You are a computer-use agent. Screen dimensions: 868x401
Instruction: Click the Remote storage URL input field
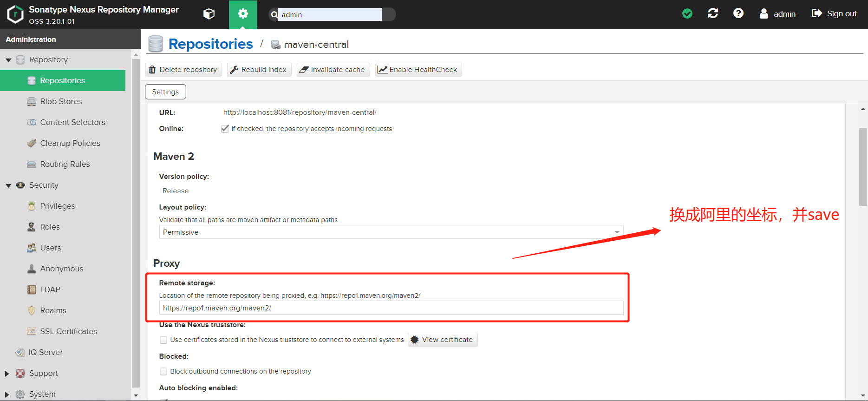point(391,308)
